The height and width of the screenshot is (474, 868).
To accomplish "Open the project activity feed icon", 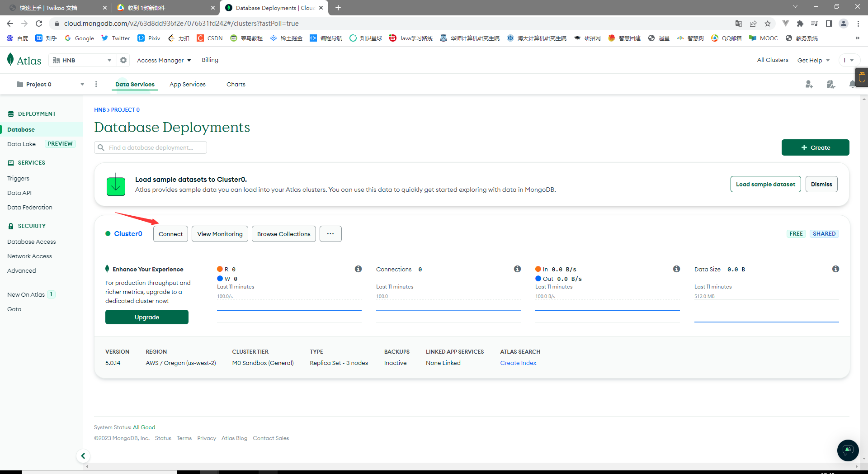I will [x=830, y=84].
